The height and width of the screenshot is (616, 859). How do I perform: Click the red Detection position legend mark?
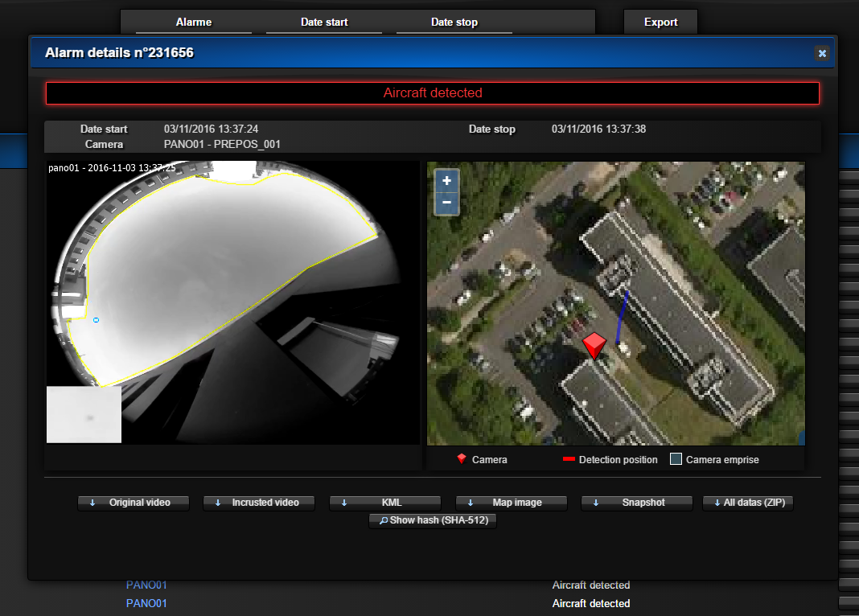(569, 459)
